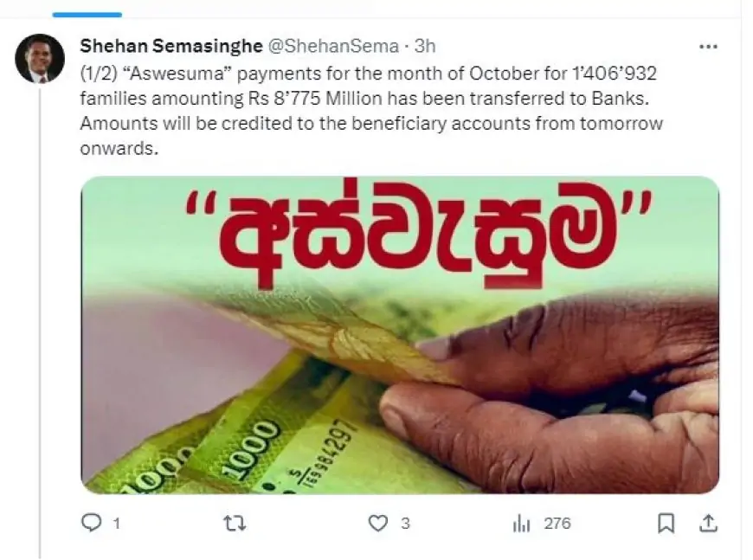Screen dimensions: 753x560
Task: Click the Shehan Semasinghe display name
Action: [171, 46]
